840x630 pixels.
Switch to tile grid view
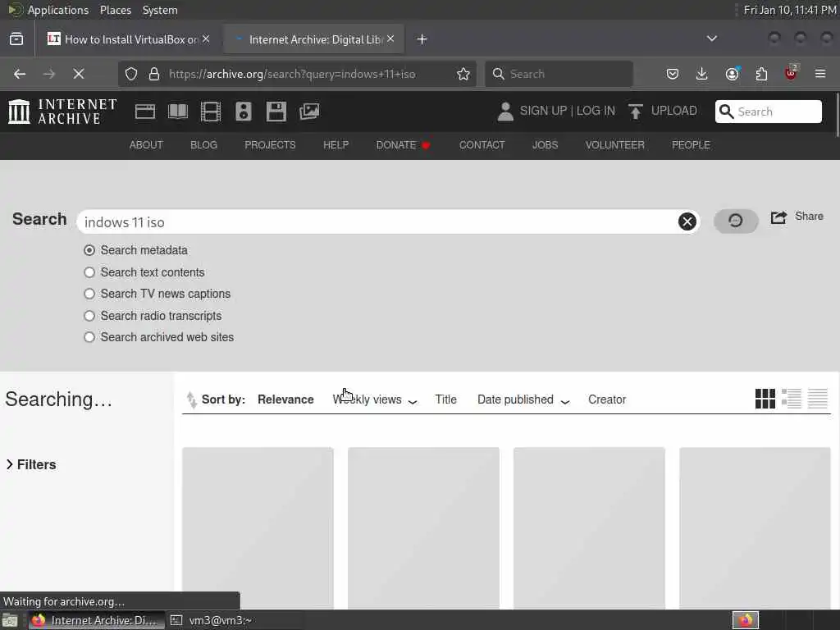pyautogui.click(x=765, y=399)
